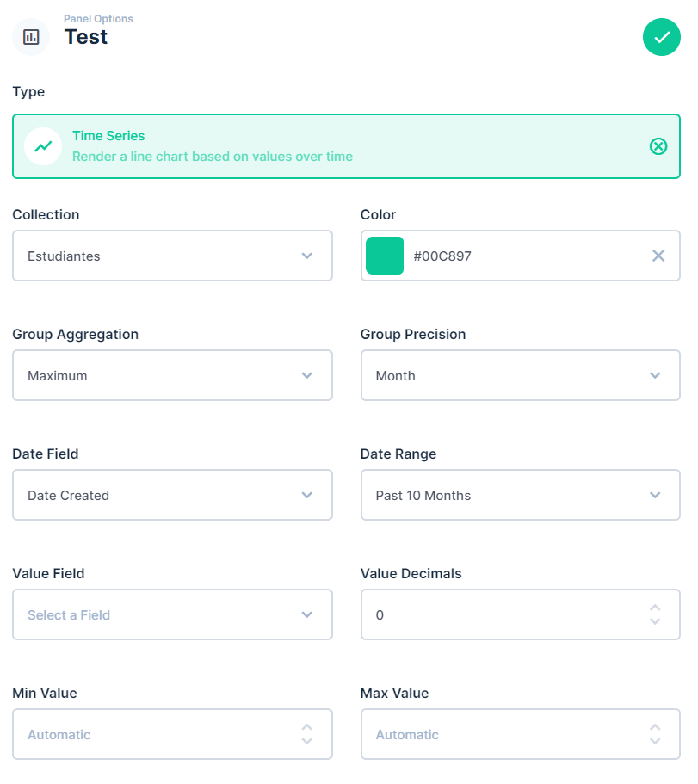Image resolution: width=698 pixels, height=784 pixels.
Task: Decrease Value Decimals with down arrow
Action: tap(655, 622)
